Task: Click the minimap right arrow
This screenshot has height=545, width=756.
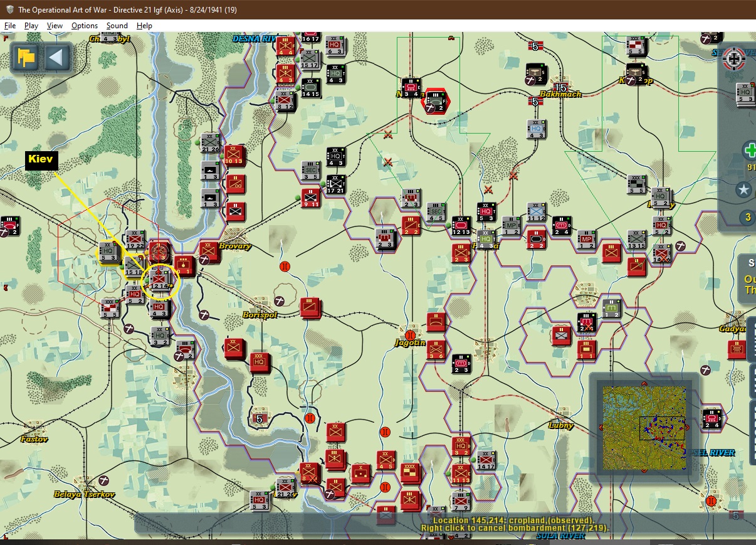Action: tap(688, 428)
